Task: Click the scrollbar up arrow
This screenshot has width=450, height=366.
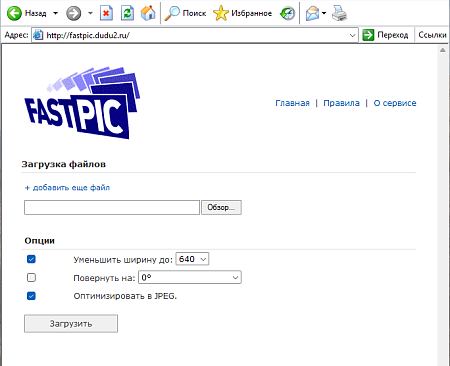Action: (x=443, y=50)
